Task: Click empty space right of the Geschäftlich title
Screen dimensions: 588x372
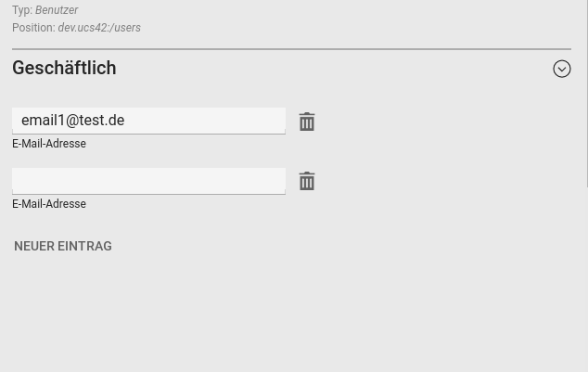Action: (x=325, y=69)
